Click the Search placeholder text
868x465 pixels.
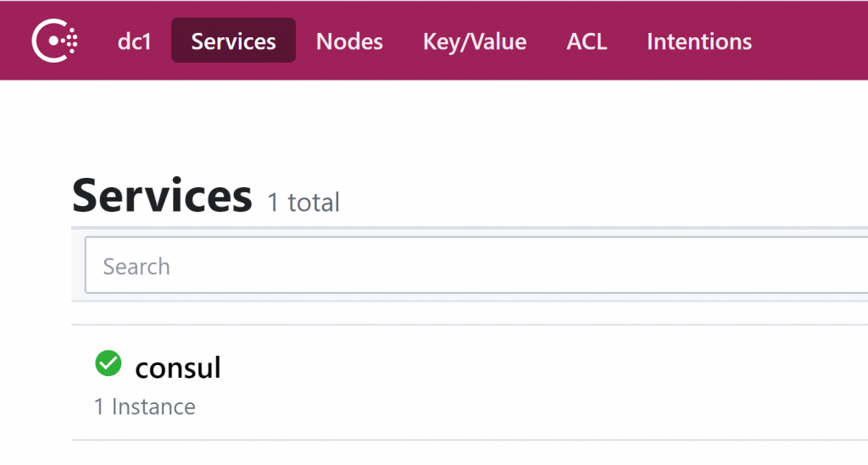tap(136, 267)
